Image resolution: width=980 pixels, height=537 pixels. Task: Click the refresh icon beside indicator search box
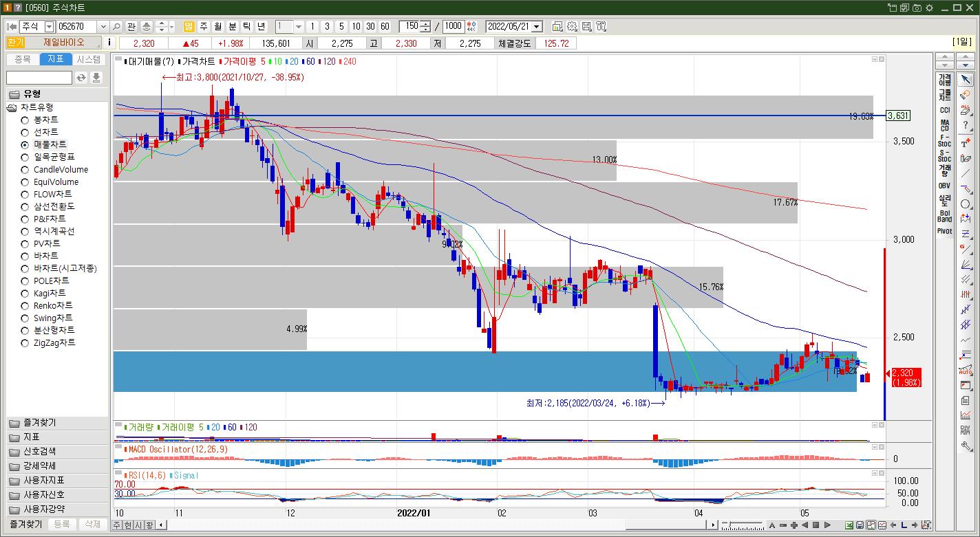click(81, 78)
